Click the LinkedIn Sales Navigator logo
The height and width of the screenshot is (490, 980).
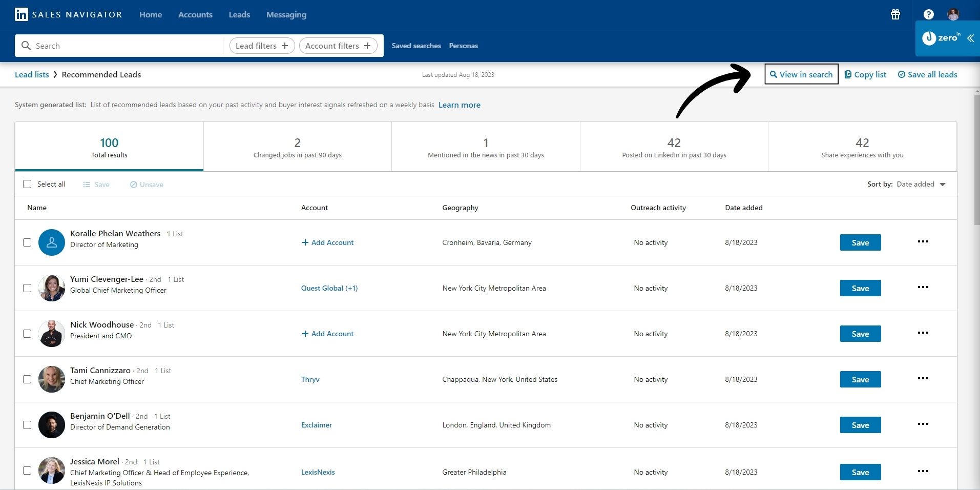pos(68,14)
